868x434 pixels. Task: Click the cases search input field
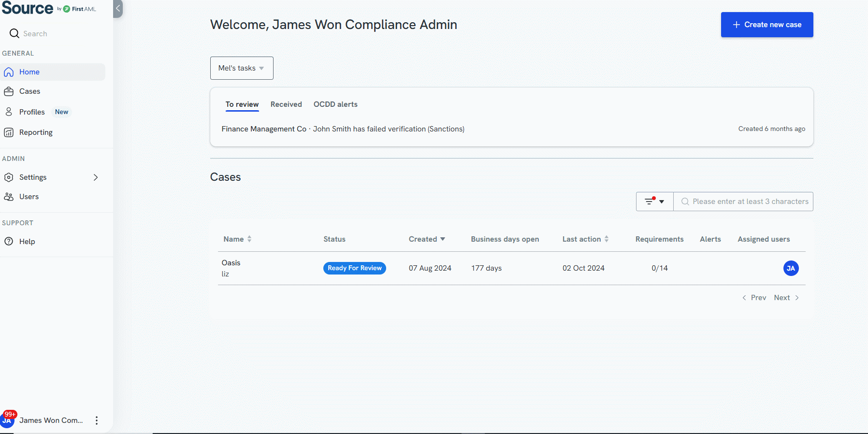point(743,202)
